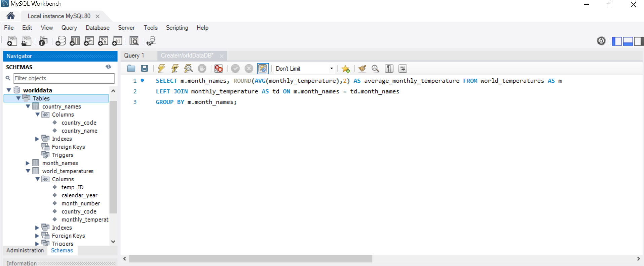The image size is (644, 266).
Task: Expand Foreign Keys under world_temperatures
Action: (37, 235)
